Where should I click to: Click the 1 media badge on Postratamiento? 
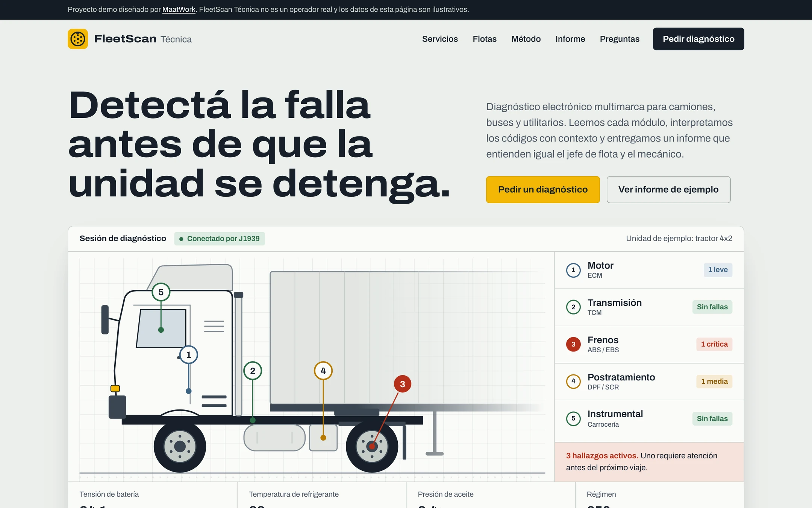(714, 382)
